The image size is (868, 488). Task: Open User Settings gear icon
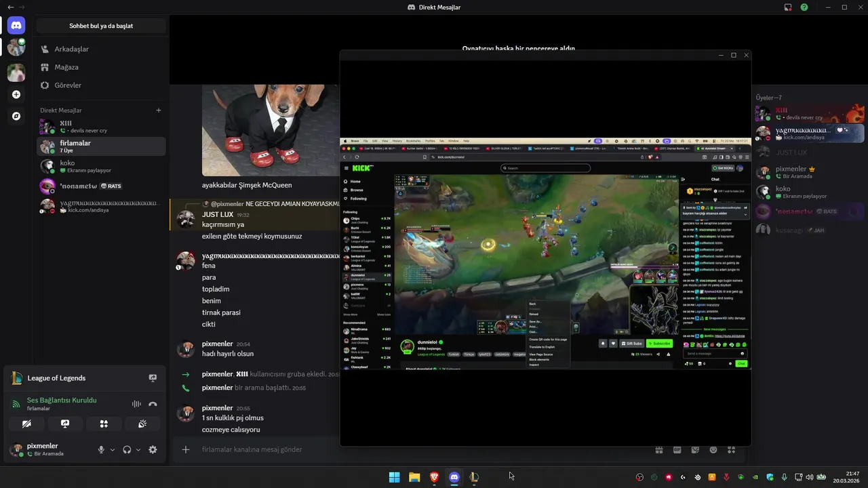153,449
